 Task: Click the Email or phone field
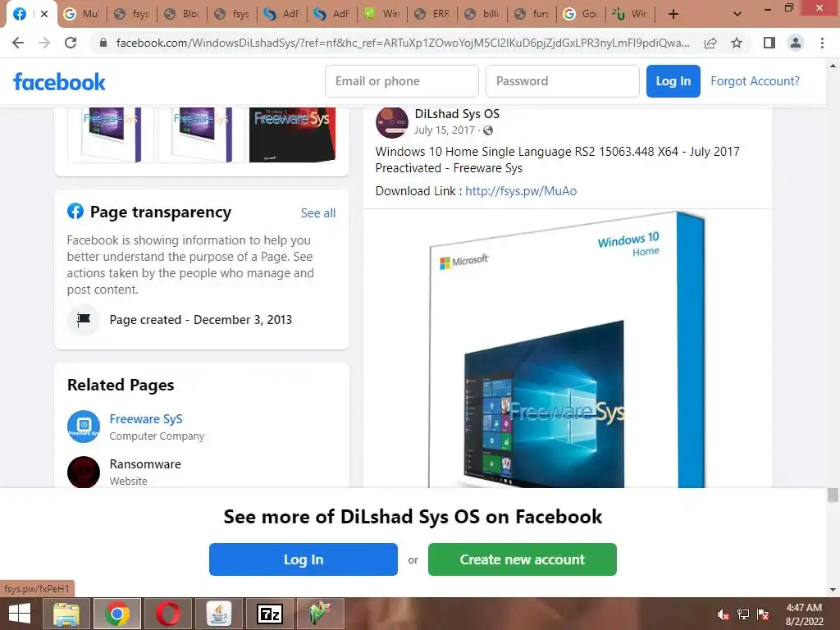click(x=402, y=81)
